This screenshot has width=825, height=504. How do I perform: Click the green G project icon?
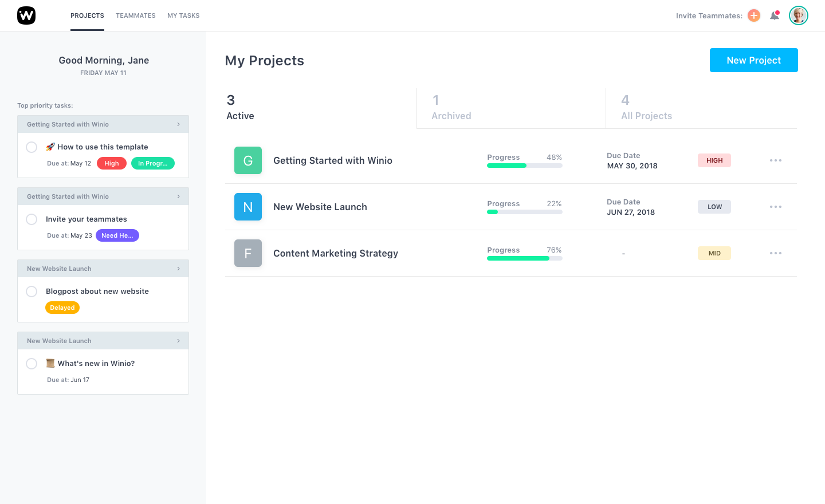(x=248, y=160)
